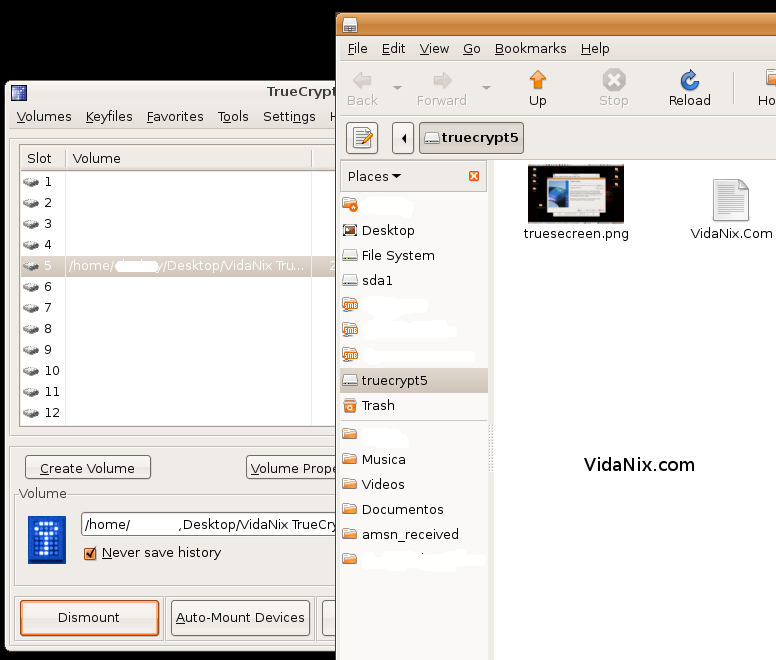This screenshot has width=776, height=660.
Task: Toggle Never save history checkbox
Action: click(x=90, y=553)
